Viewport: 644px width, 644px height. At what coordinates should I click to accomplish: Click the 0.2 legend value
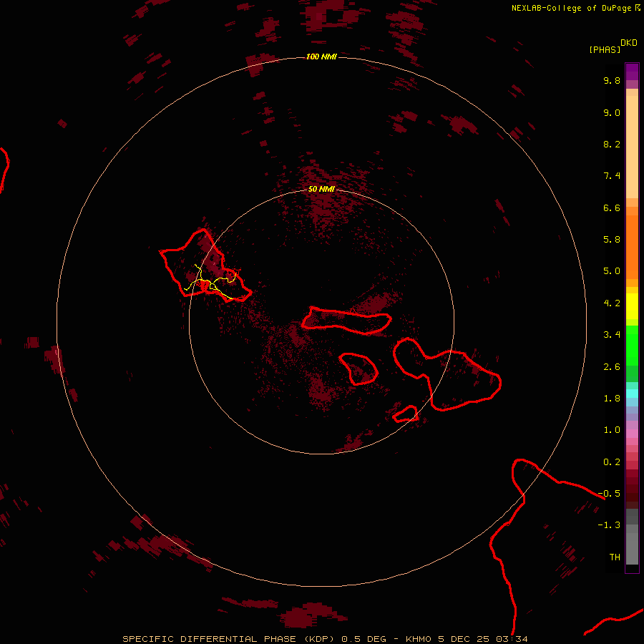point(612,462)
